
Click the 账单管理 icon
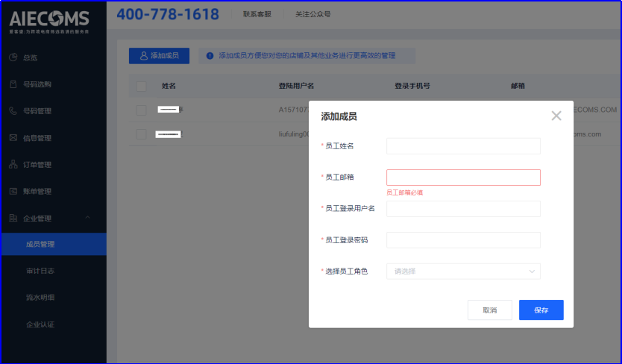[13, 192]
